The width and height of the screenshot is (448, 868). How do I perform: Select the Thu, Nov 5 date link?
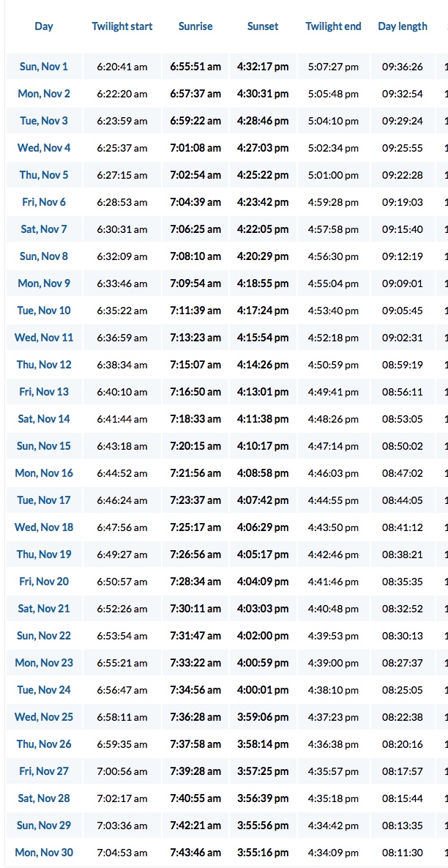(x=44, y=175)
